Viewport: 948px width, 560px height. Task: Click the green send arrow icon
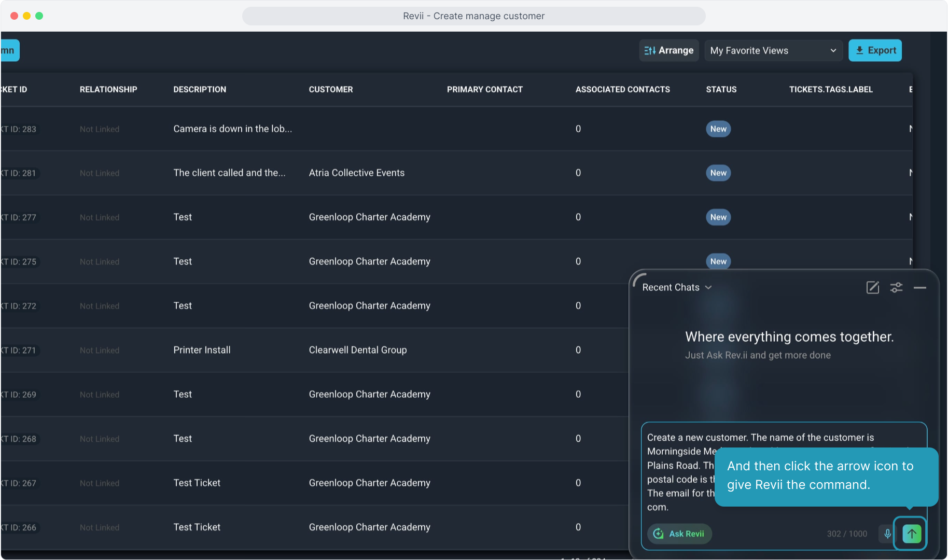(x=912, y=534)
